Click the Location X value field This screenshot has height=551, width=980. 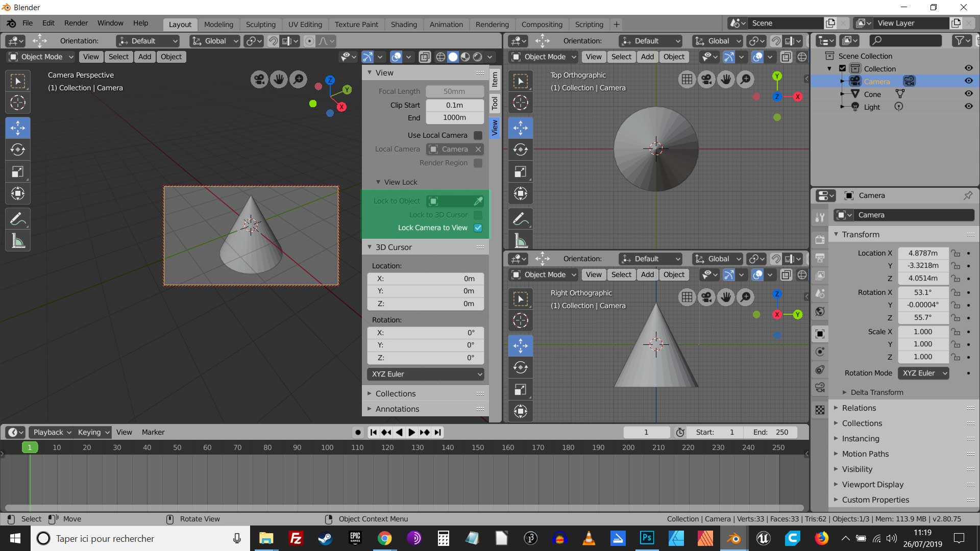923,253
